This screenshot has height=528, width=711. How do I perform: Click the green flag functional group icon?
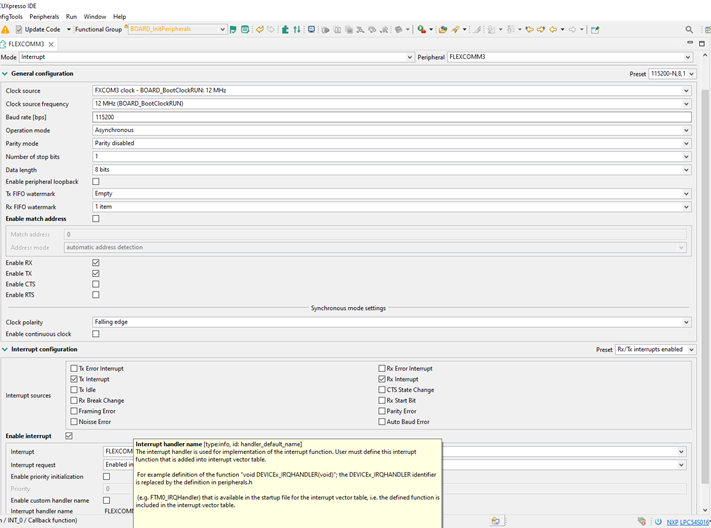(233, 29)
